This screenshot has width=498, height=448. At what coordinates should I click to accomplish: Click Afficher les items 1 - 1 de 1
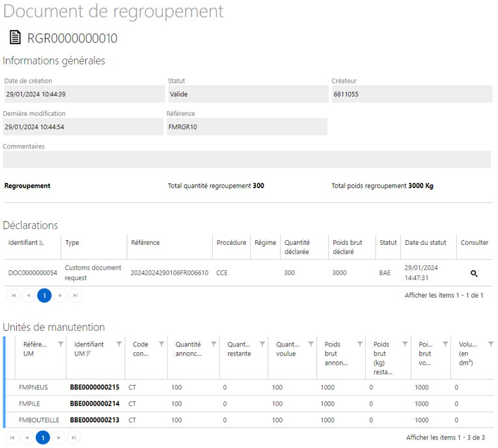tap(444, 296)
